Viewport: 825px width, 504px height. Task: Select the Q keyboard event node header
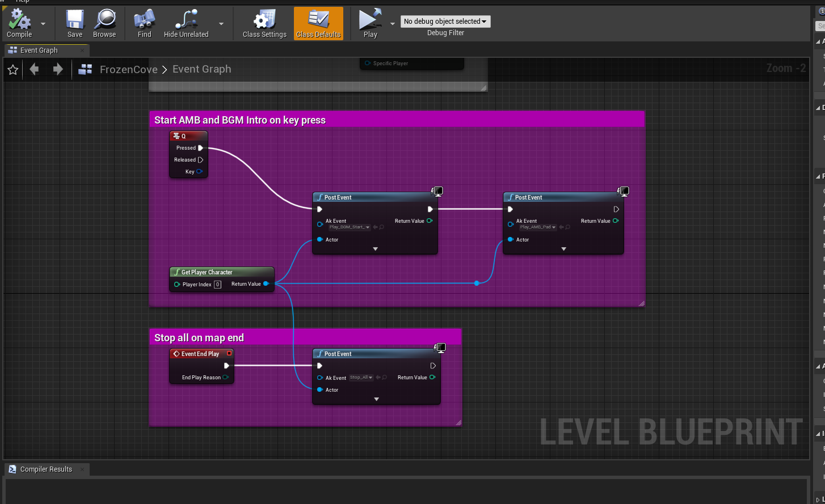point(188,136)
